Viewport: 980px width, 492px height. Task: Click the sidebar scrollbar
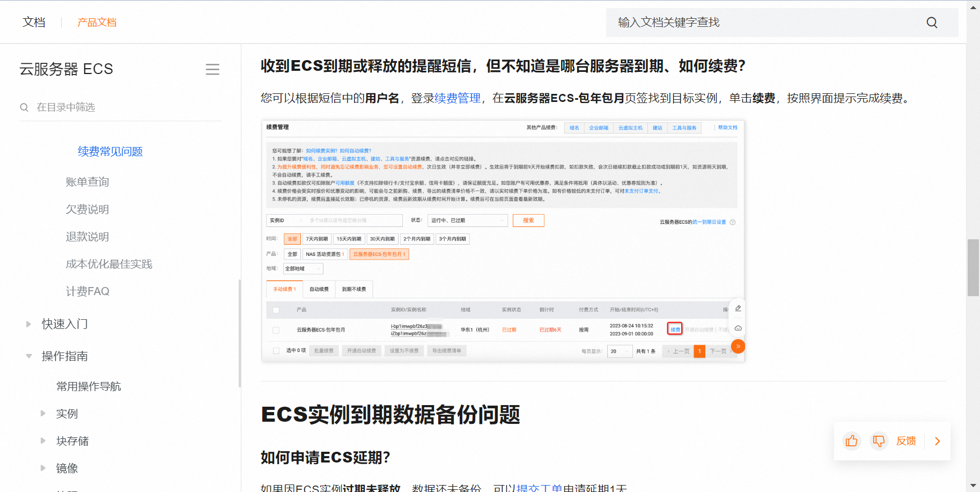240,333
